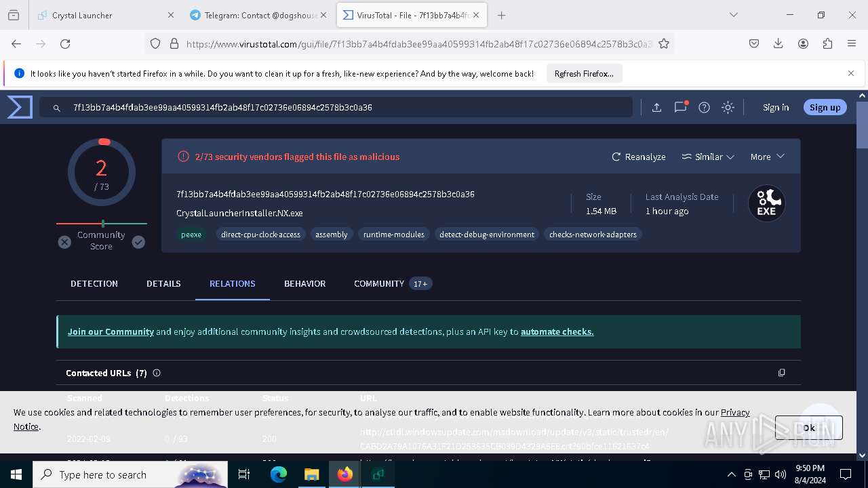The height and width of the screenshot is (488, 868).
Task: Click the Save to Pocket icon
Action: tap(754, 43)
